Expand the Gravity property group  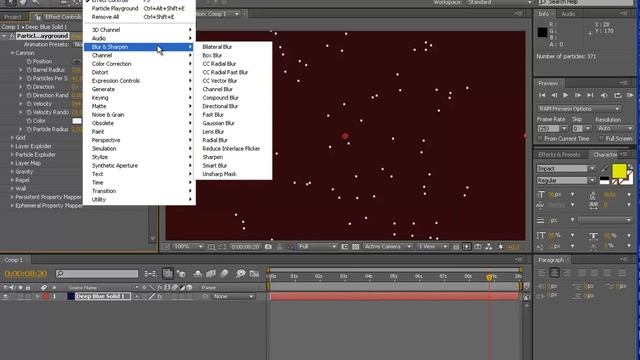click(12, 171)
